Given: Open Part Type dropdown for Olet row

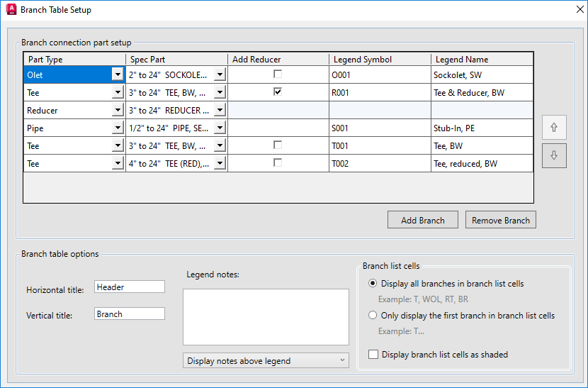Looking at the screenshot, I should (117, 74).
